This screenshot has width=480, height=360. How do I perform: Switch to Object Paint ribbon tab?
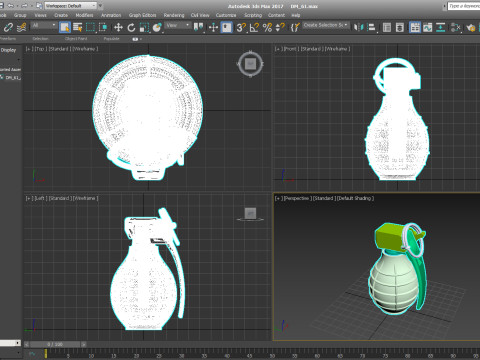[76, 39]
